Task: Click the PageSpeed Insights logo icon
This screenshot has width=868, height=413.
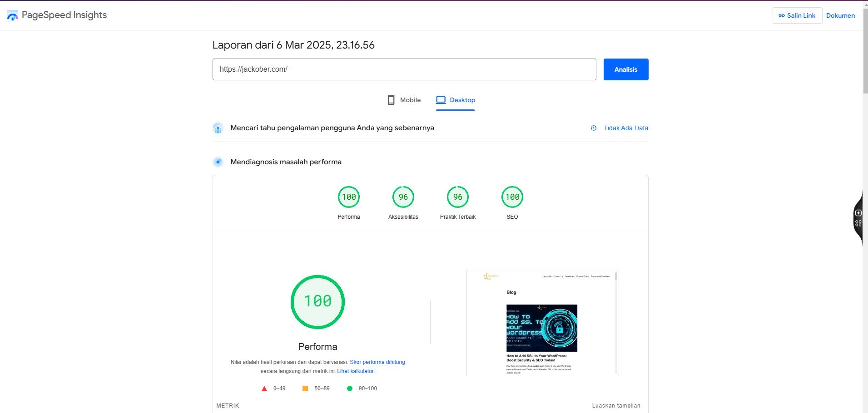Action: click(13, 15)
